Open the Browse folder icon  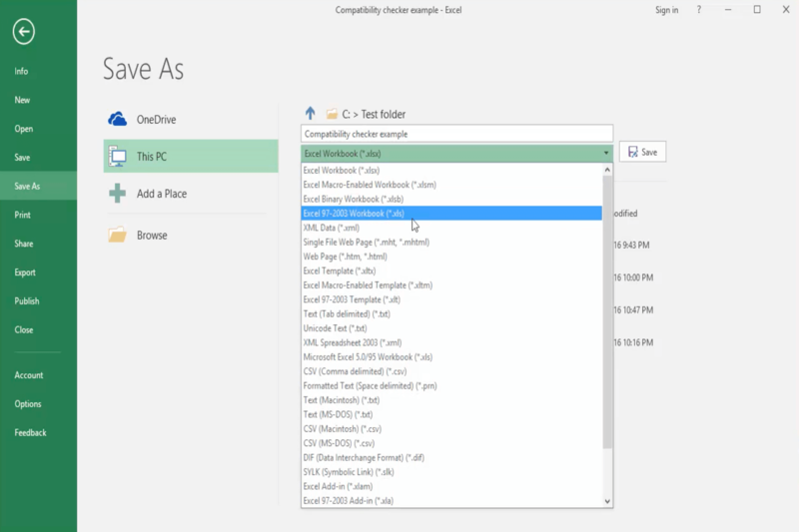[x=117, y=236]
